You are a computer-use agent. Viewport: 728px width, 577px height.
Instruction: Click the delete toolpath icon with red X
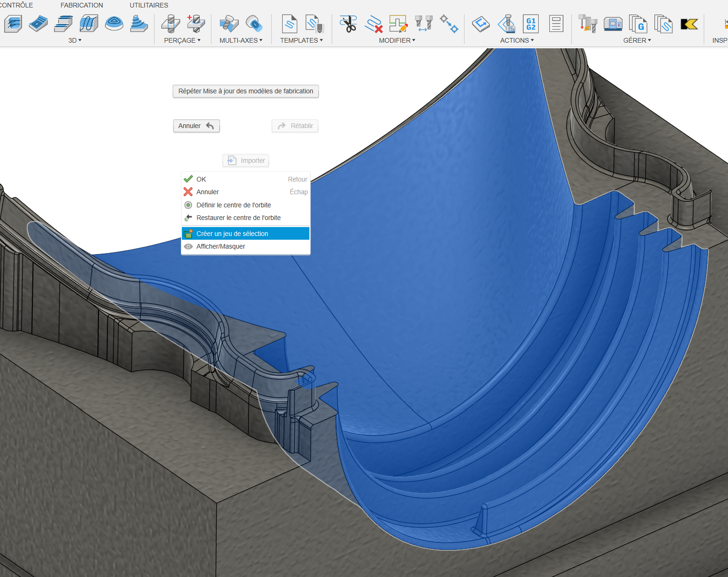pyautogui.click(x=374, y=23)
